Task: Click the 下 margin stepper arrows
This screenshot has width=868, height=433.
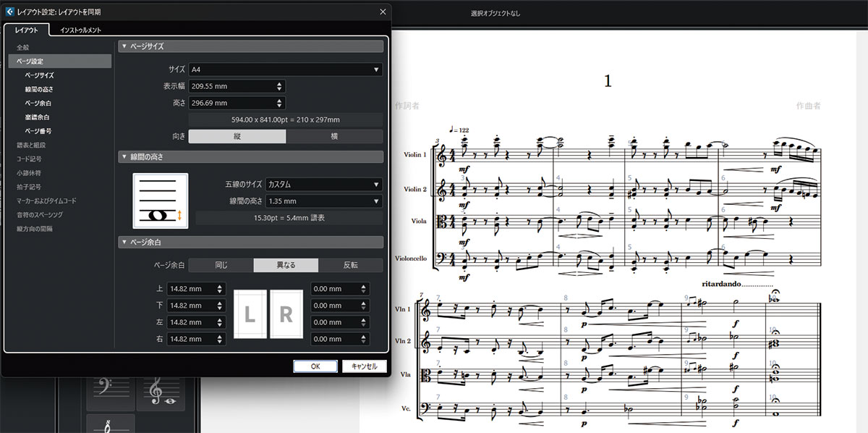Action: (x=221, y=306)
